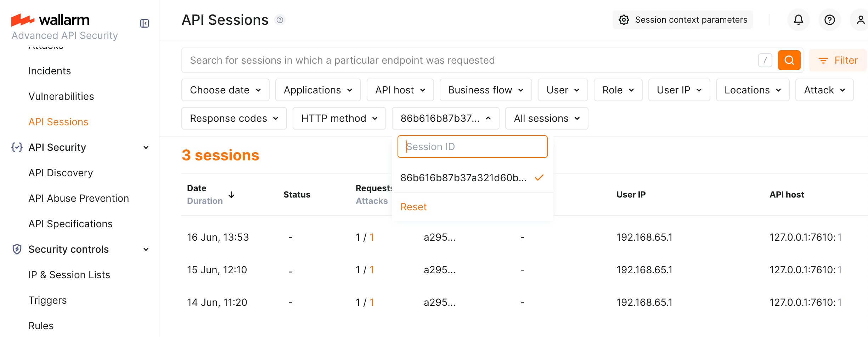Viewport: 868px width, 337px height.
Task: Open the notifications bell
Action: (x=798, y=20)
